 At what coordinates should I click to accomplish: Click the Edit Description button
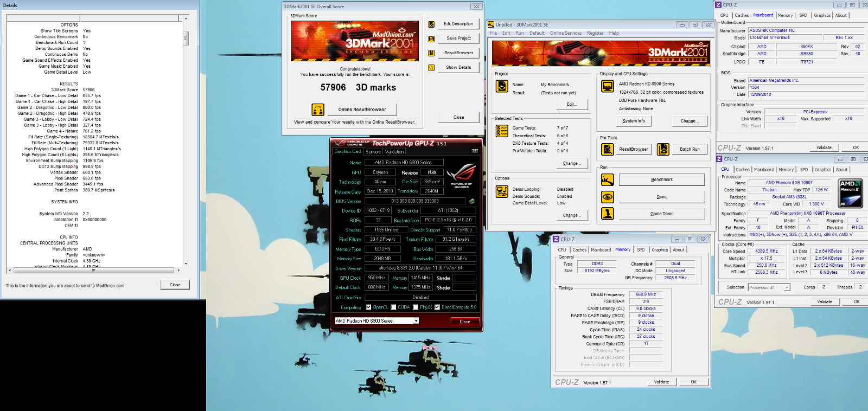(458, 24)
